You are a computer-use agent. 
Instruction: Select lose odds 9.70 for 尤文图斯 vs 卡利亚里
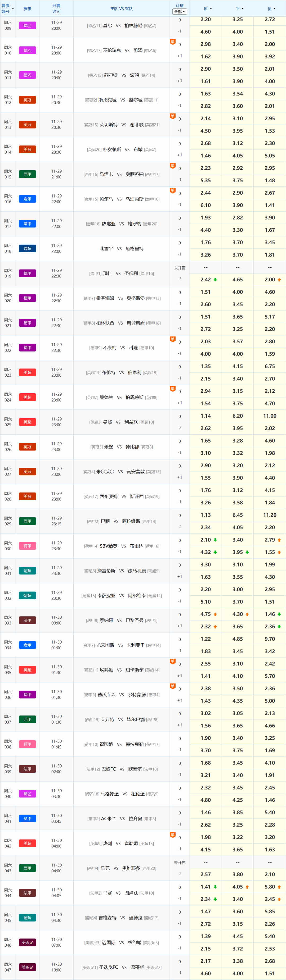[x=270, y=639]
